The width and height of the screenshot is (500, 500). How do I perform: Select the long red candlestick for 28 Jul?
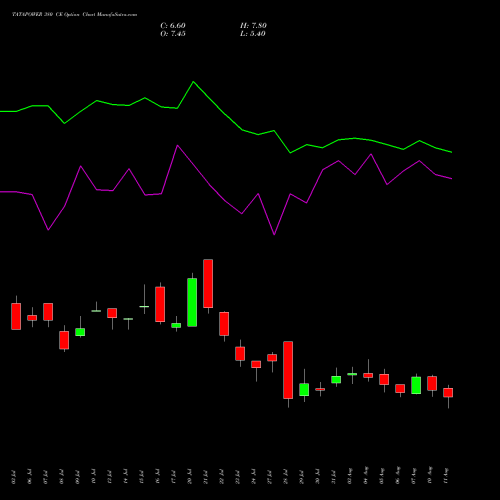(x=288, y=370)
